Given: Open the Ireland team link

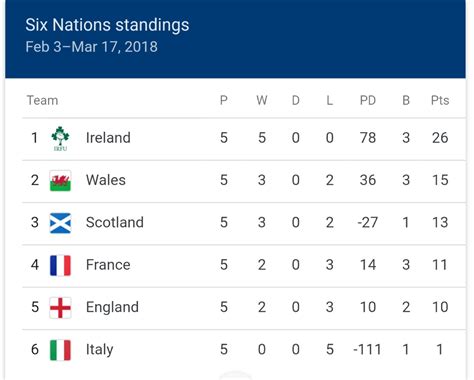Looking at the screenshot, I should (x=108, y=138).
